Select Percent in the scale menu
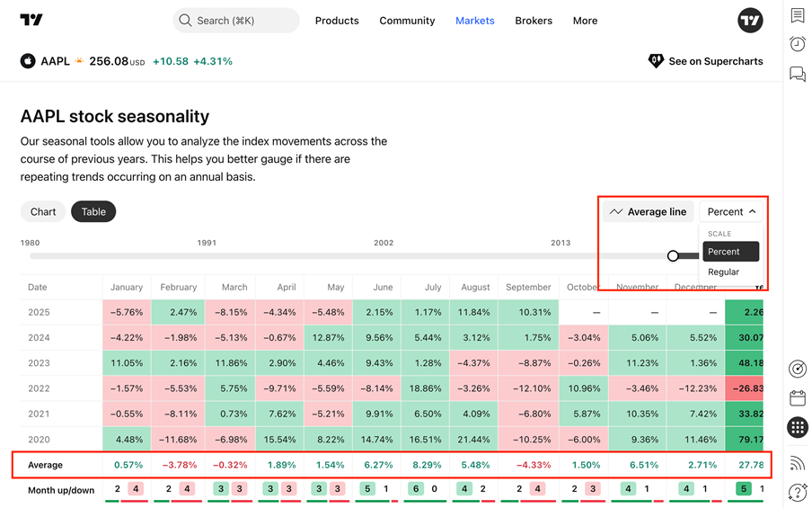Viewport: 812px width, 508px height. coord(730,252)
